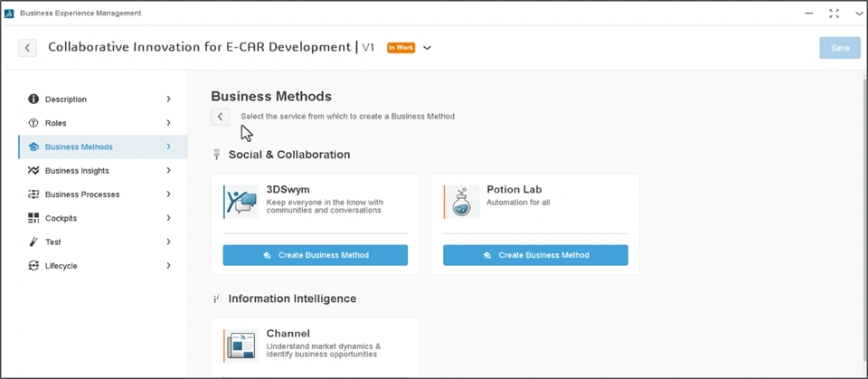Select Business Insights in the sidebar
Image resolution: width=868 pixels, height=379 pixels.
pos(77,170)
